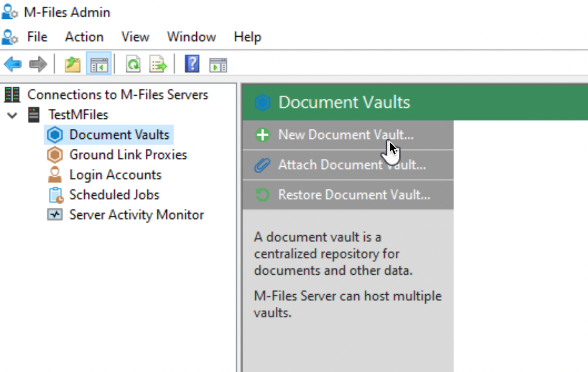Click the paperclip icon for Attach Document Vault

(262, 165)
